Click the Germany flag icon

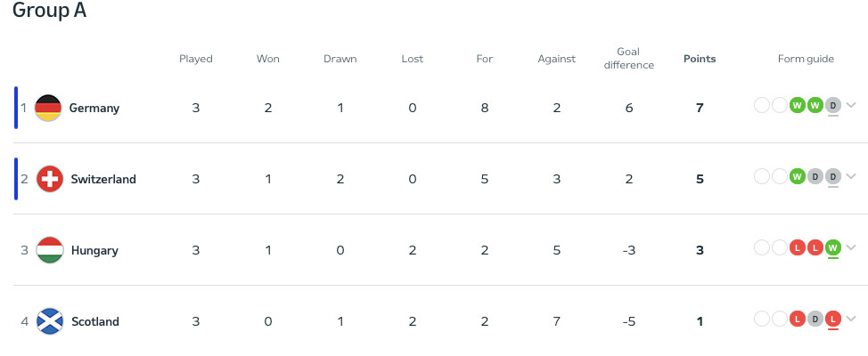pyautogui.click(x=48, y=108)
